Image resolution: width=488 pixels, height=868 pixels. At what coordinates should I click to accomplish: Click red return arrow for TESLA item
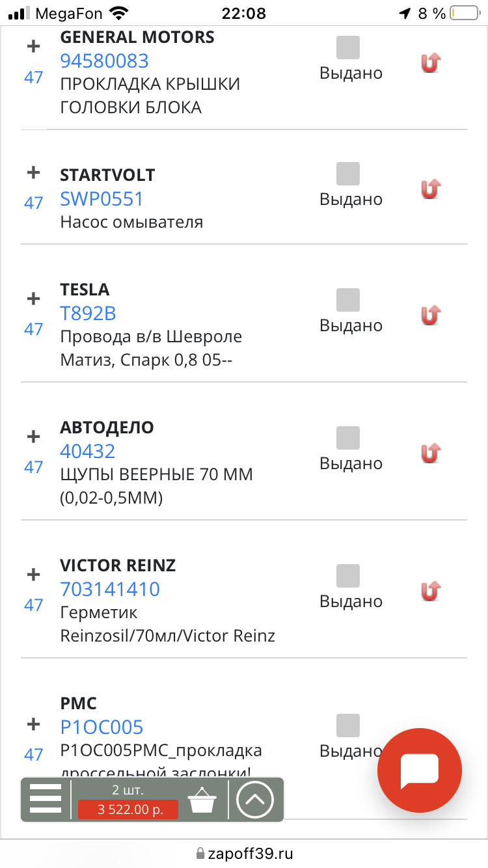coord(430,315)
